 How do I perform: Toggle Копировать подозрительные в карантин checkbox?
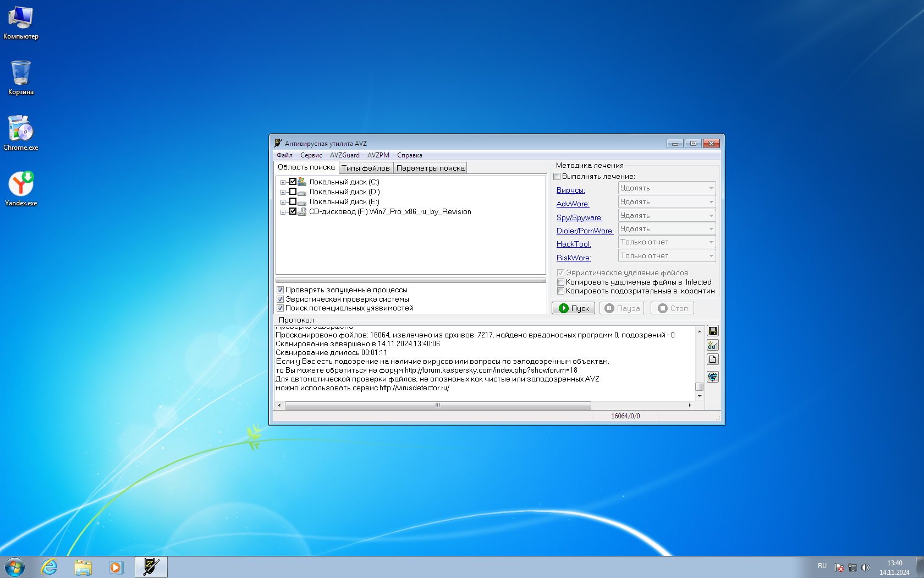(x=560, y=291)
